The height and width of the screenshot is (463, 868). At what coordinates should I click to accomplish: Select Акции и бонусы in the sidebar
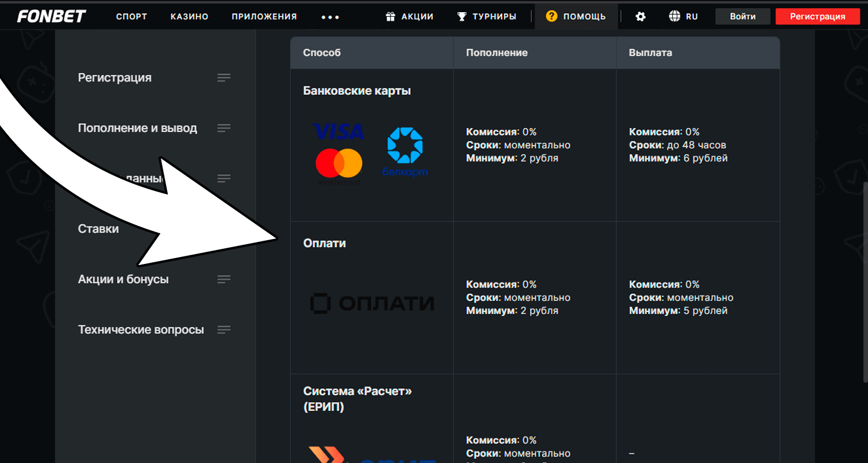123,280
